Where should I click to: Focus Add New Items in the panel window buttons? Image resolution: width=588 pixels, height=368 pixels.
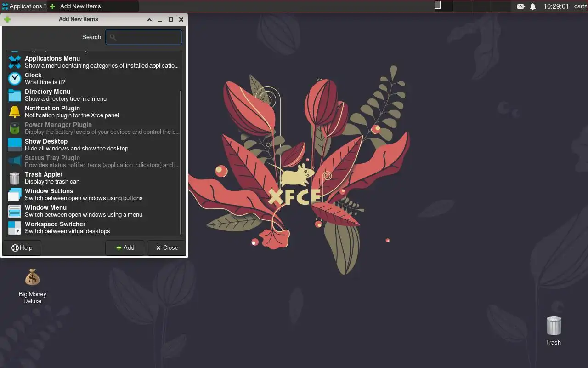(x=92, y=6)
